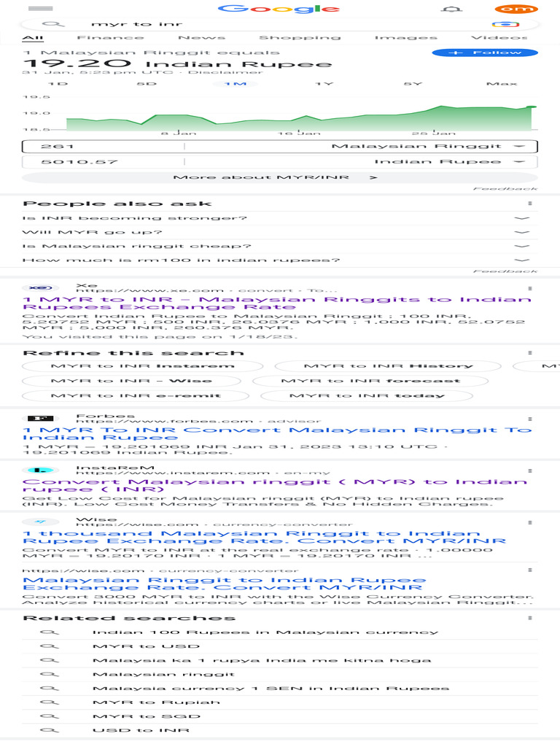Expand 'Is Malaysian ringgit cheap?' question
Viewport: 560px width, 747px height.
pos(280,247)
